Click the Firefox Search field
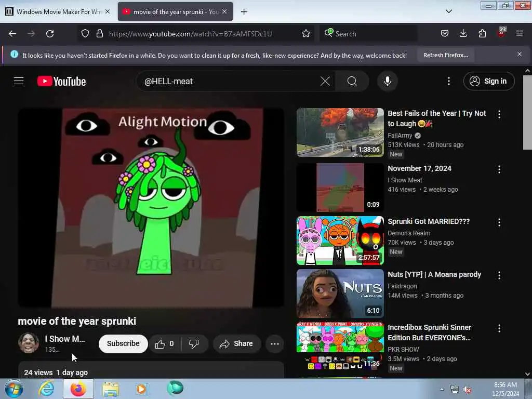 coord(368,34)
